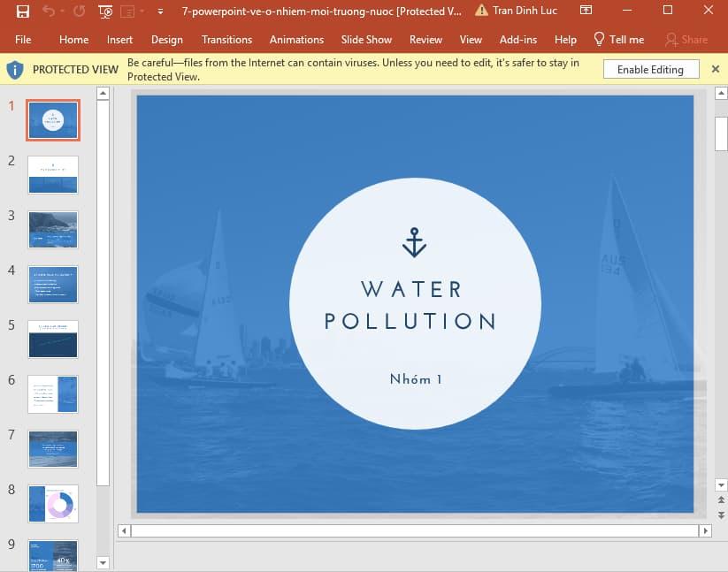Start slideshow from beginning using Quick Access icon
This screenshot has width=728, height=572.
[x=104, y=11]
